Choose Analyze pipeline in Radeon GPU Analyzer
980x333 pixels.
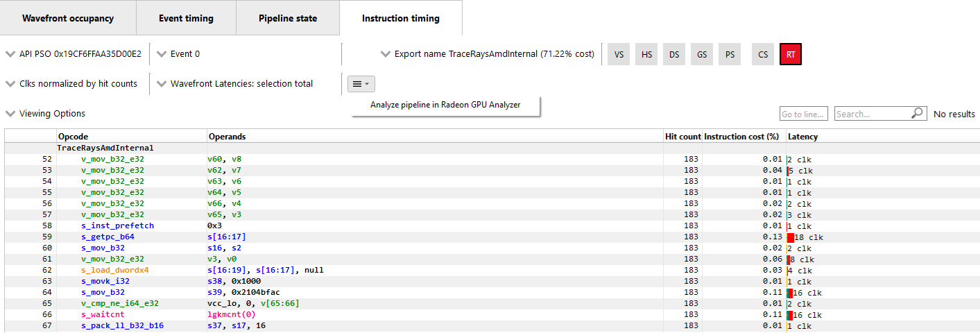click(445, 105)
